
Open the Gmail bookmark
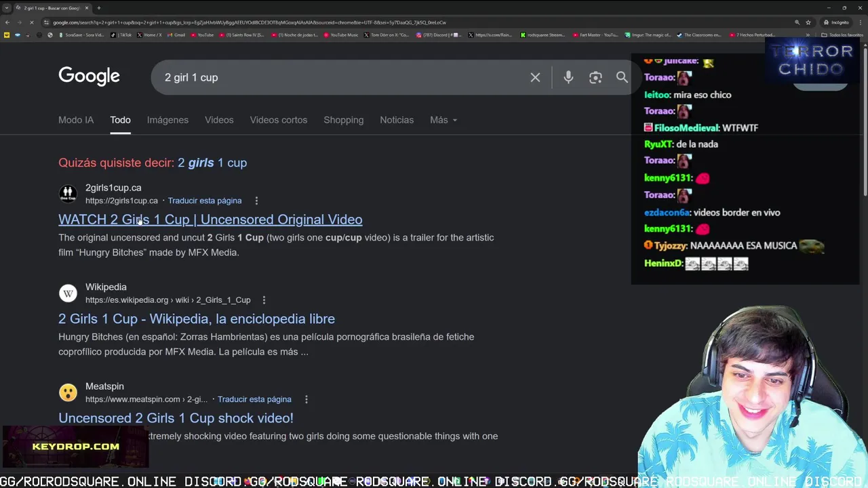(x=176, y=35)
